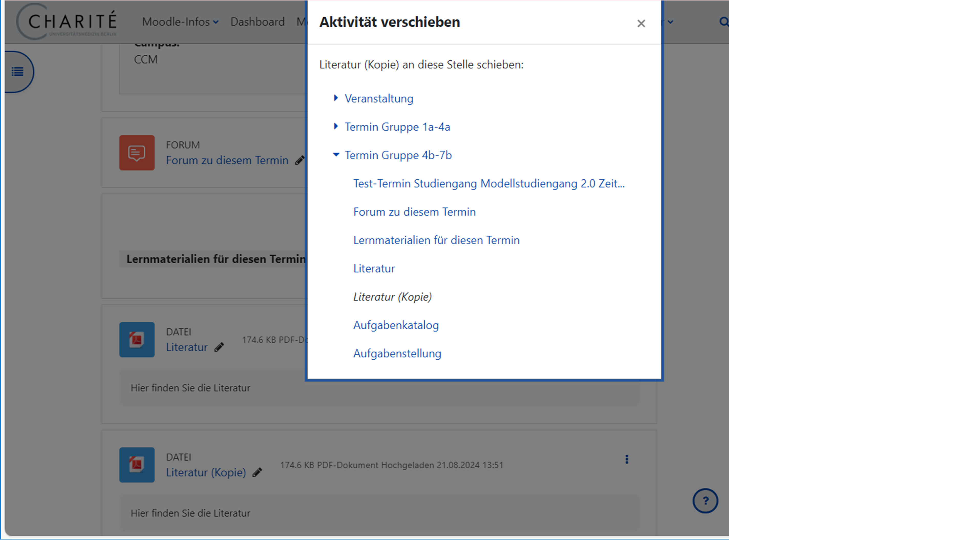
Task: Click the red Forum activity icon
Action: tap(137, 153)
